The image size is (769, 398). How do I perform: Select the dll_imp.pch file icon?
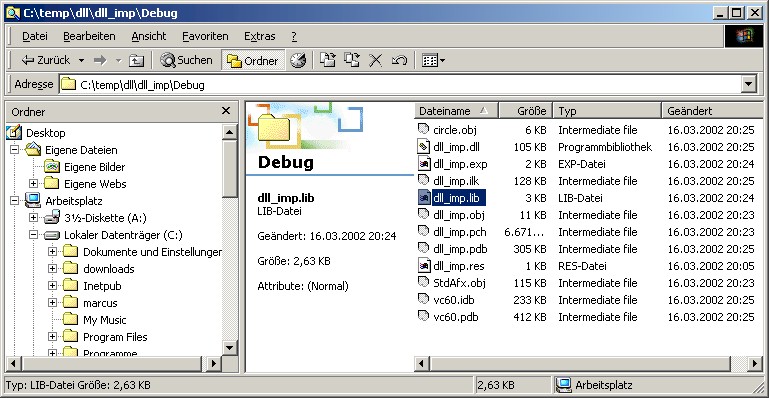423,231
